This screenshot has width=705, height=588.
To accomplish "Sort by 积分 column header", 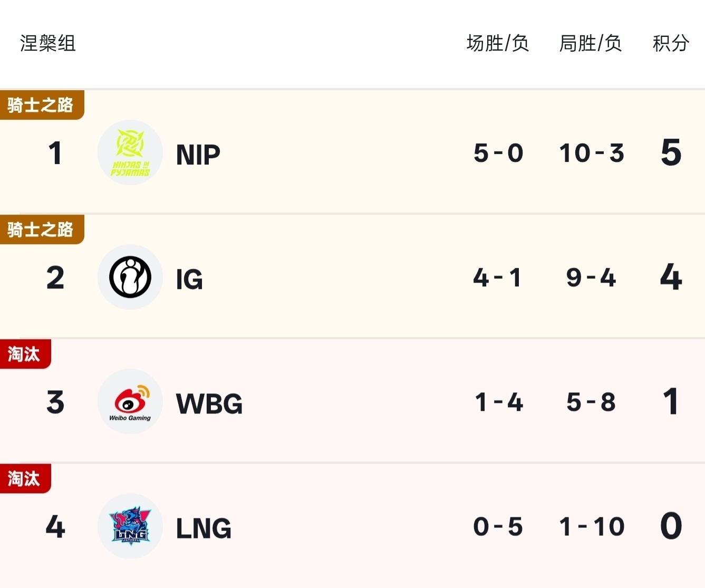I will (671, 43).
